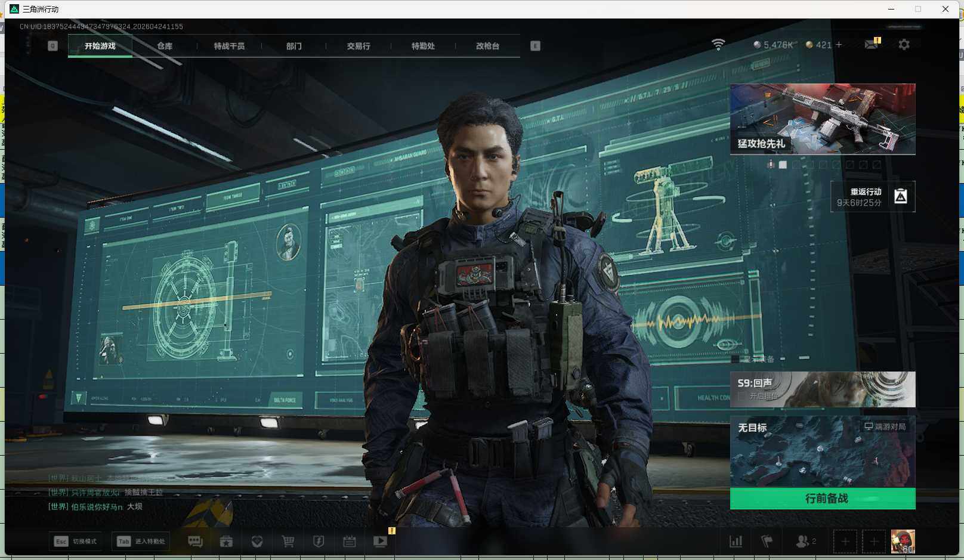Open the mail inbox envelope icon

pos(872,45)
